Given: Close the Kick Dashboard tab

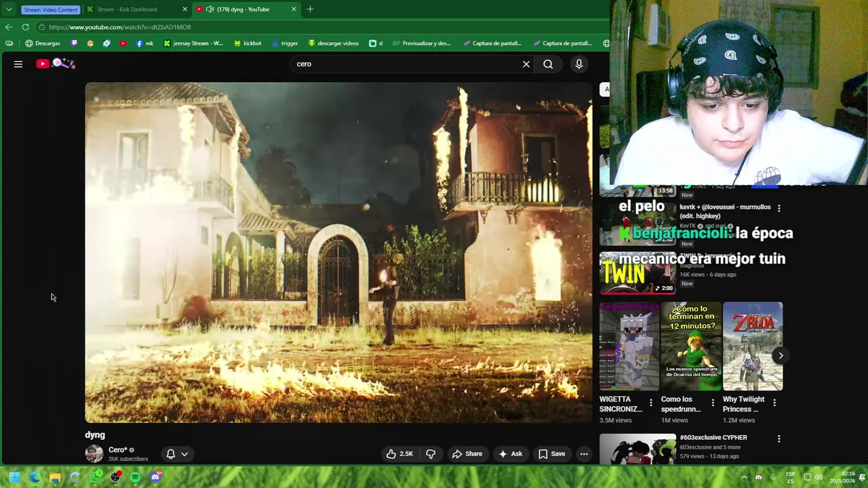Looking at the screenshot, I should click(185, 9).
